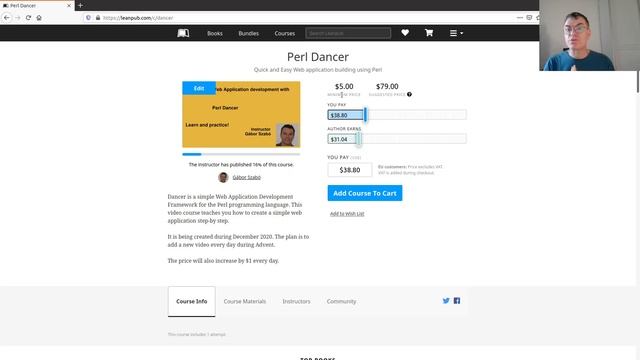
Task: Expand the hamburger menu dropdown
Action: coord(456,33)
